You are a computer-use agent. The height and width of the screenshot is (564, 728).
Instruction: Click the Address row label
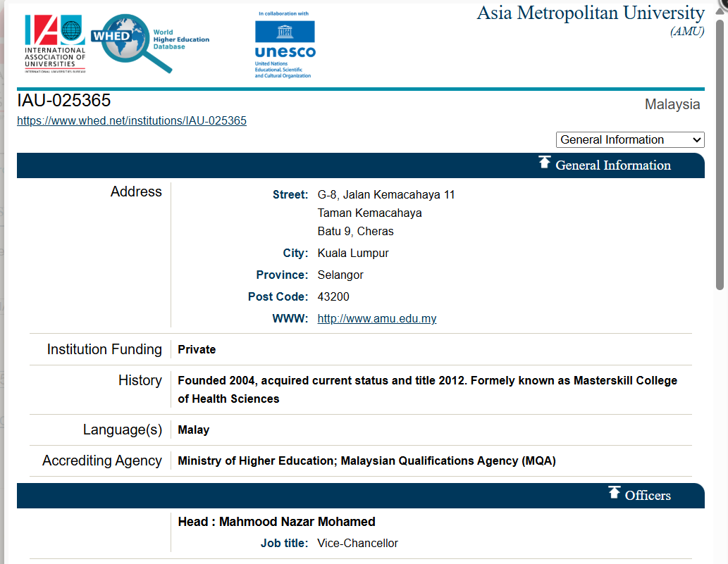coord(136,192)
